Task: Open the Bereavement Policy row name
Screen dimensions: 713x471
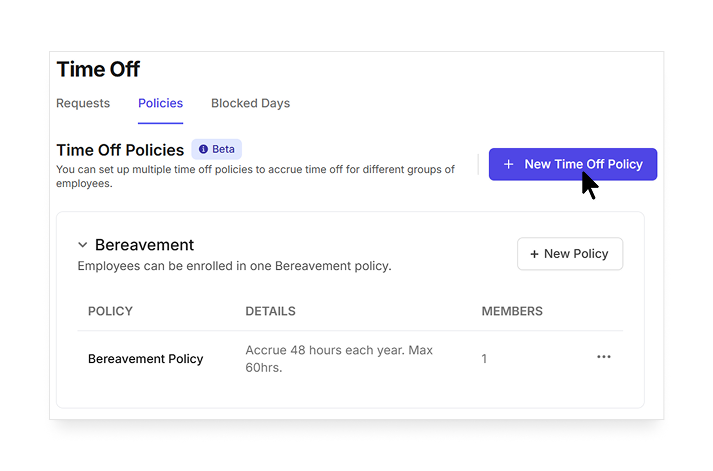Action: point(146,359)
